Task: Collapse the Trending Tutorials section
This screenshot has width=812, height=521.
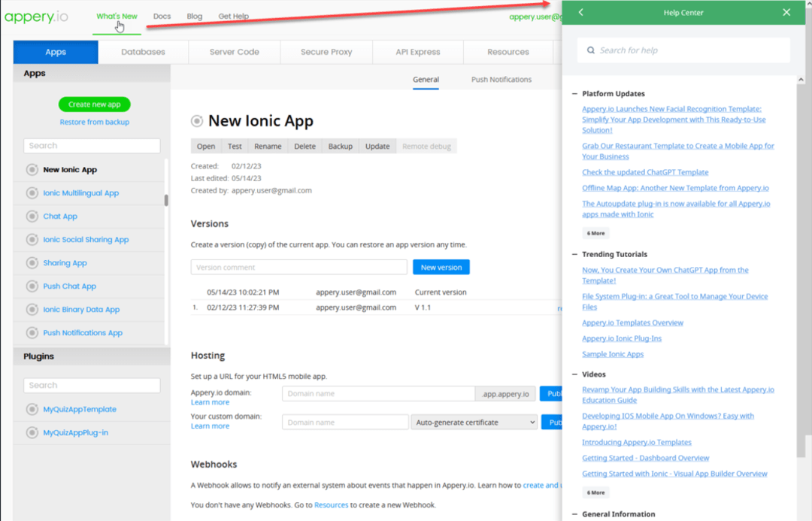Action: (x=574, y=254)
